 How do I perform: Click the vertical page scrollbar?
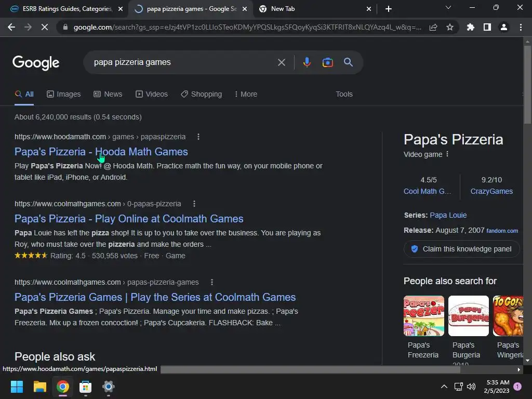tap(527, 85)
